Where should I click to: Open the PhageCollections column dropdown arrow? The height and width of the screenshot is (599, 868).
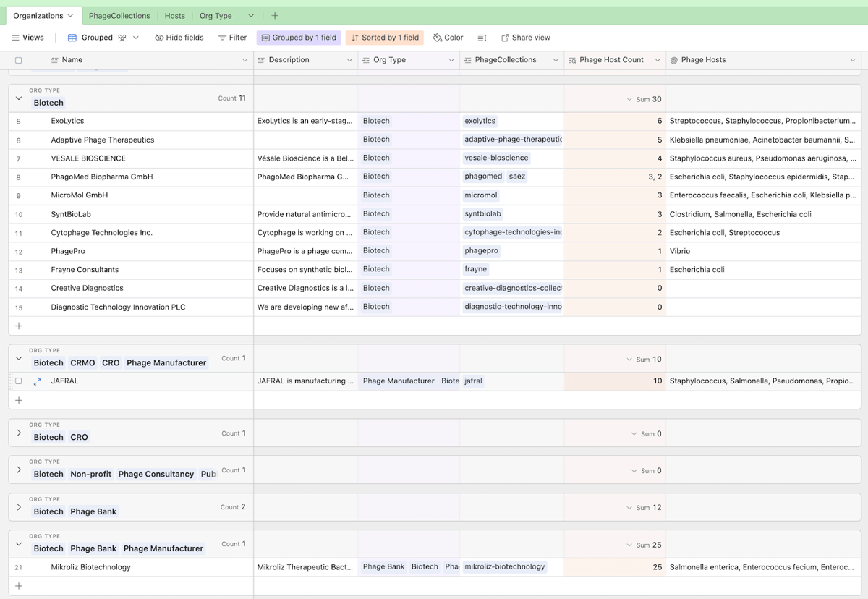[x=556, y=60]
